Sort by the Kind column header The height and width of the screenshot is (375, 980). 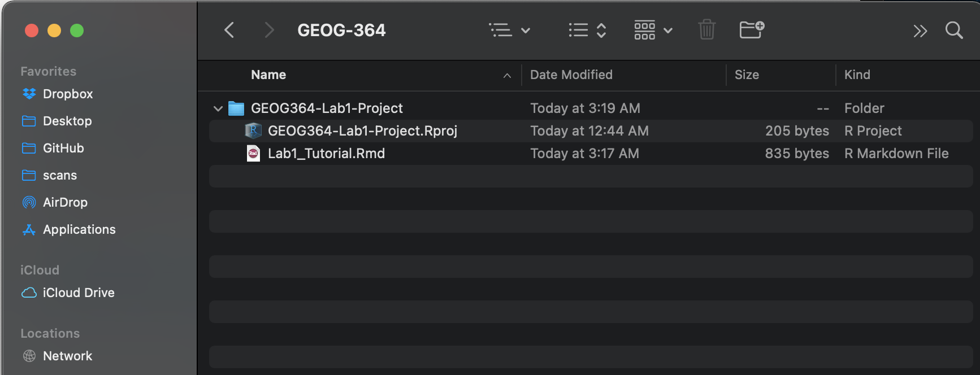point(857,75)
